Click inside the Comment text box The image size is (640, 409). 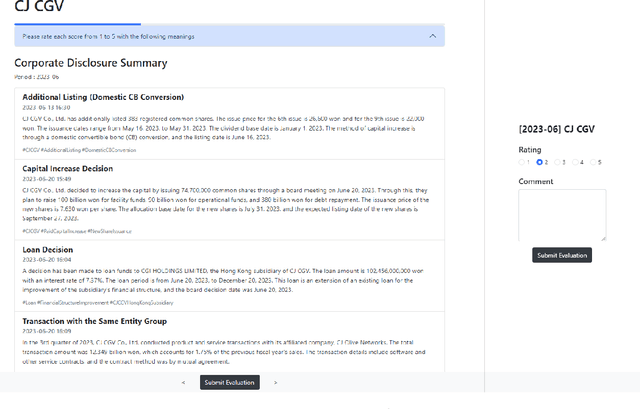562,214
